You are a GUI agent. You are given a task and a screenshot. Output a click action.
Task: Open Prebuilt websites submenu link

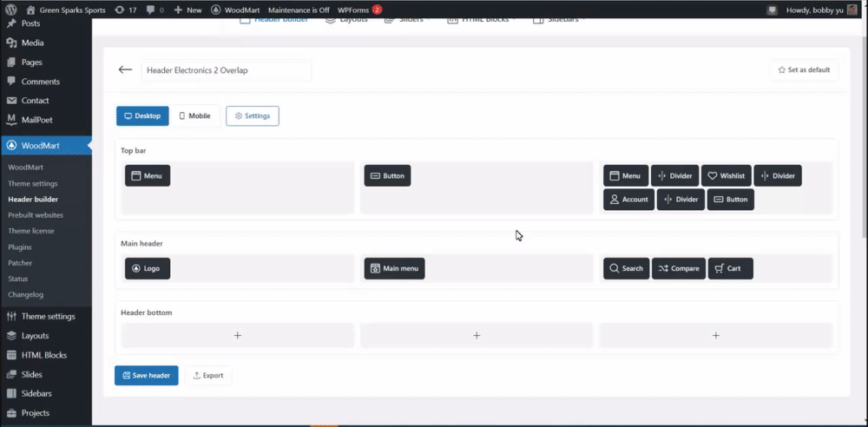coord(36,215)
